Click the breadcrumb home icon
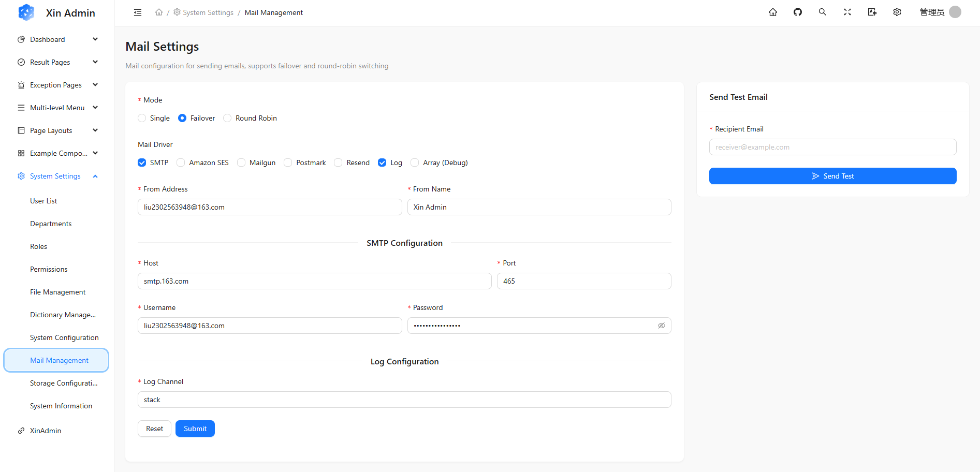980x472 pixels. pos(159,12)
